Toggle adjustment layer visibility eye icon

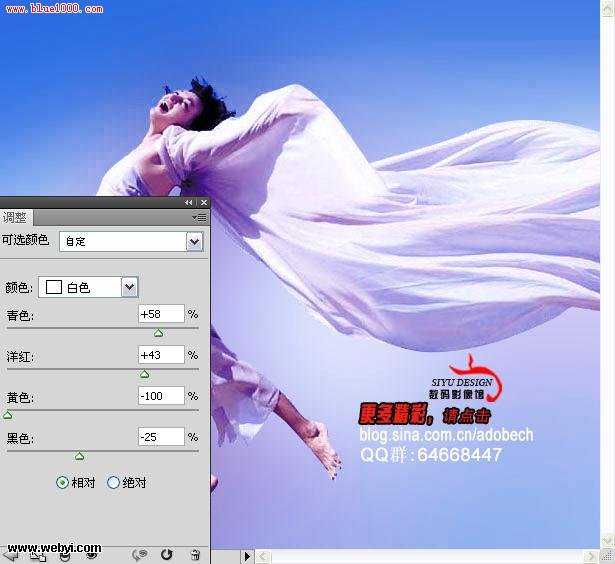(x=92, y=555)
